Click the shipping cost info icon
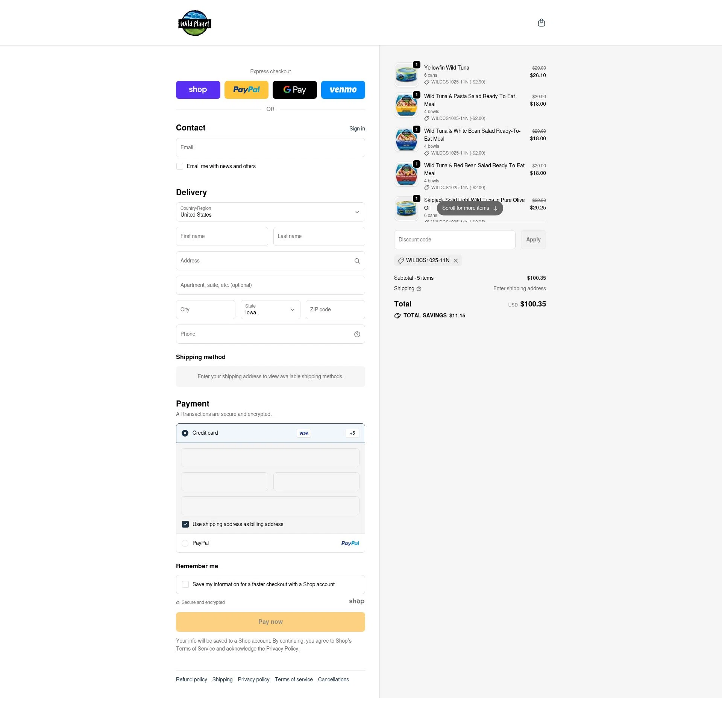 [419, 289]
